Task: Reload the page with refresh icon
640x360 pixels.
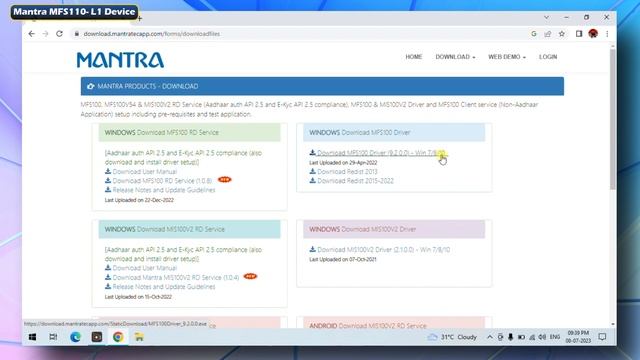Action: (60, 34)
